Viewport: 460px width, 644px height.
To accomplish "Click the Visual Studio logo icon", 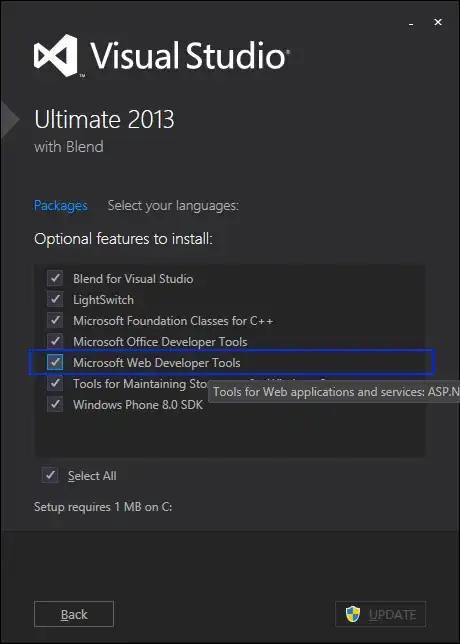I will 55,55.
